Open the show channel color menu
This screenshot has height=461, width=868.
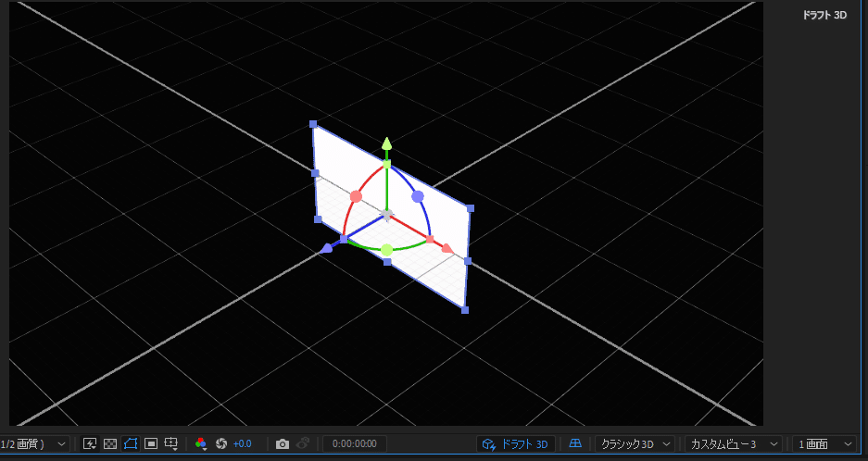201,443
